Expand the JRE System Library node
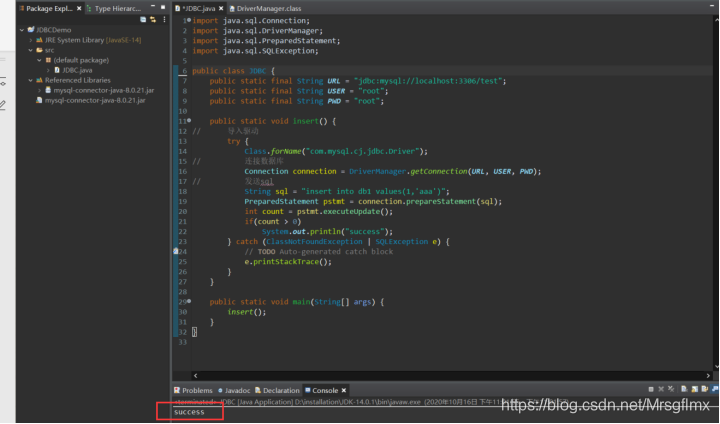Image resolution: width=720 pixels, height=424 pixels. tap(31, 40)
